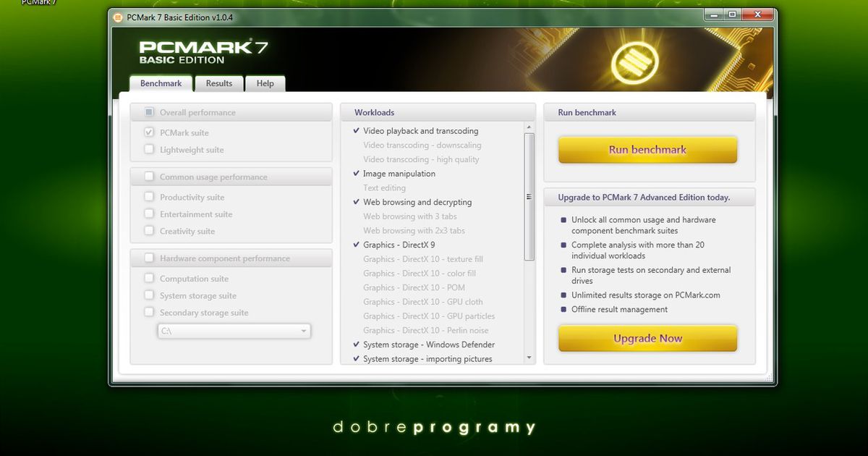
Task: Check the System storage suite
Action: [149, 295]
